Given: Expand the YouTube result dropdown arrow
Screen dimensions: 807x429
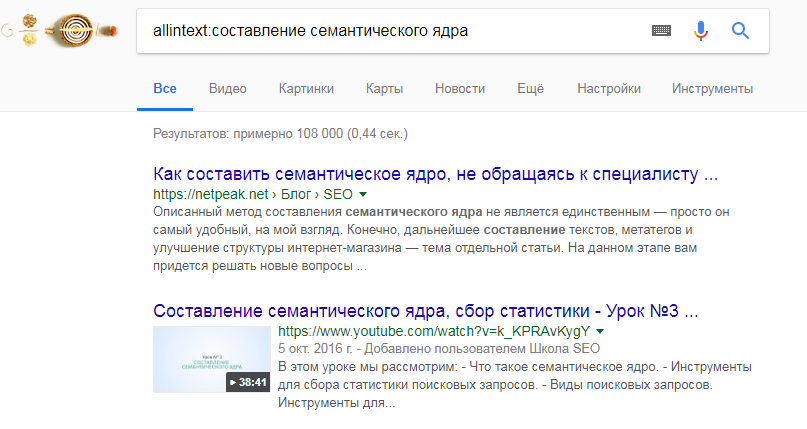Looking at the screenshot, I should click(600, 330).
